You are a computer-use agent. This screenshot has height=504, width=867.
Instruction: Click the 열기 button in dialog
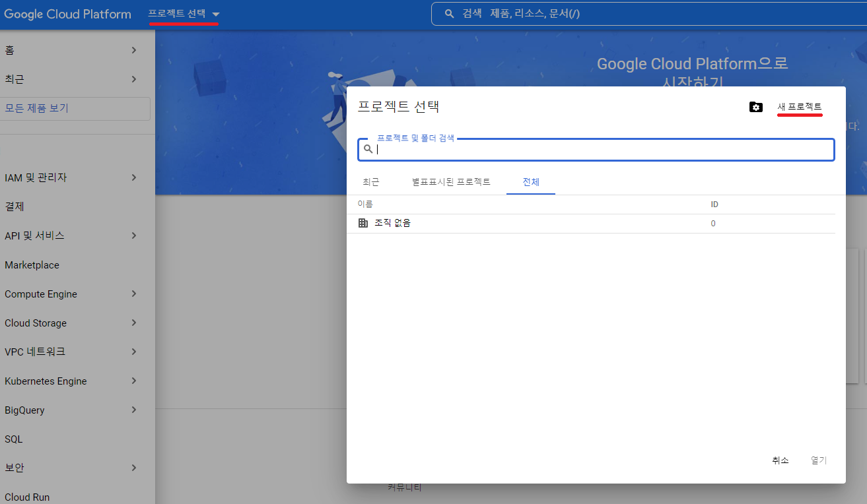coord(819,460)
